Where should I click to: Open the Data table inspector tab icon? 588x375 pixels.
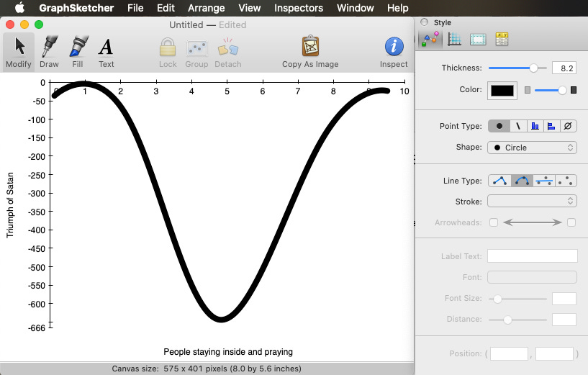pyautogui.click(x=502, y=40)
